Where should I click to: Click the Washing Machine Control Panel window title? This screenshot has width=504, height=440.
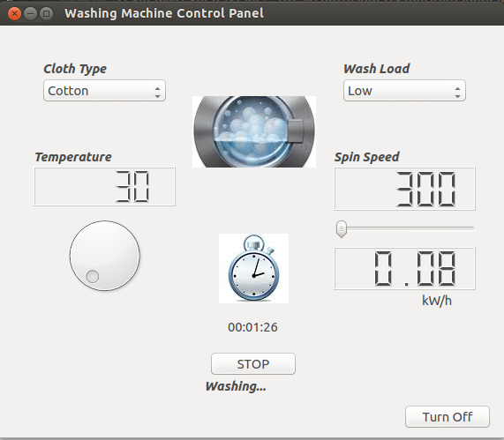point(164,13)
